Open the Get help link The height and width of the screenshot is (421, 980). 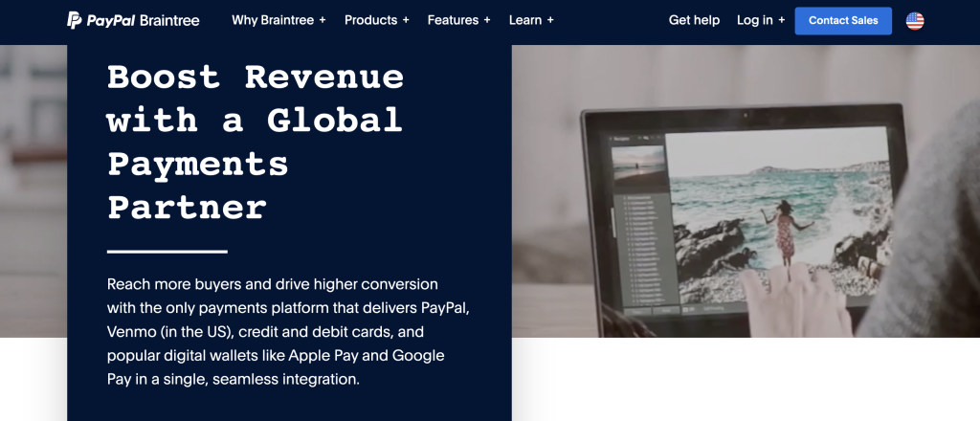pyautogui.click(x=694, y=20)
